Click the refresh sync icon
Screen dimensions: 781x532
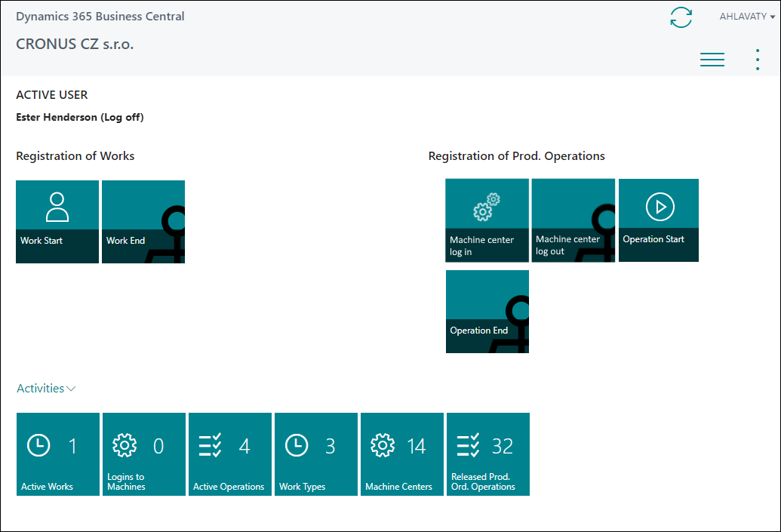pyautogui.click(x=681, y=17)
